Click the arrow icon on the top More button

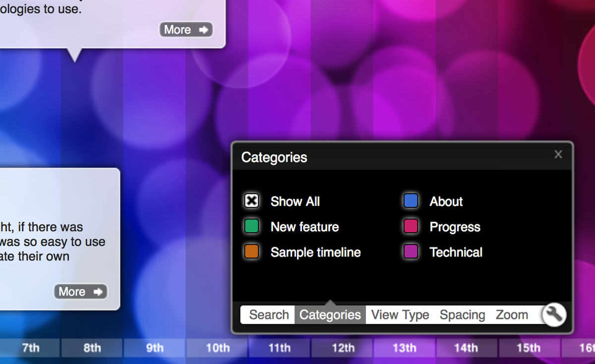coord(203,29)
